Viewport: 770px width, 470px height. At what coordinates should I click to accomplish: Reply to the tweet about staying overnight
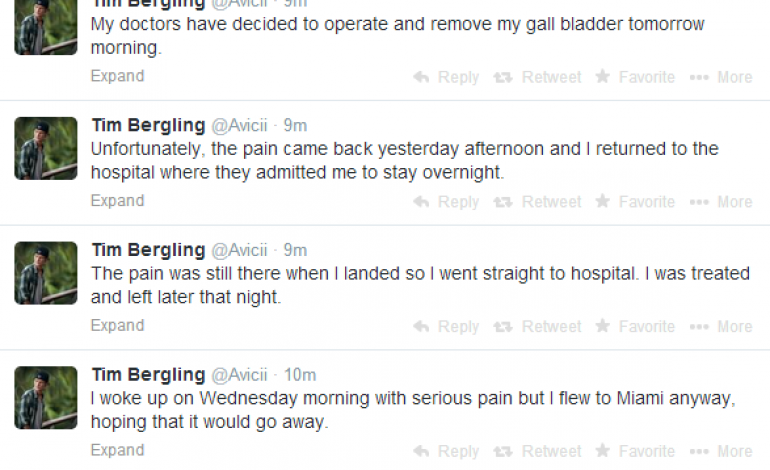point(446,202)
